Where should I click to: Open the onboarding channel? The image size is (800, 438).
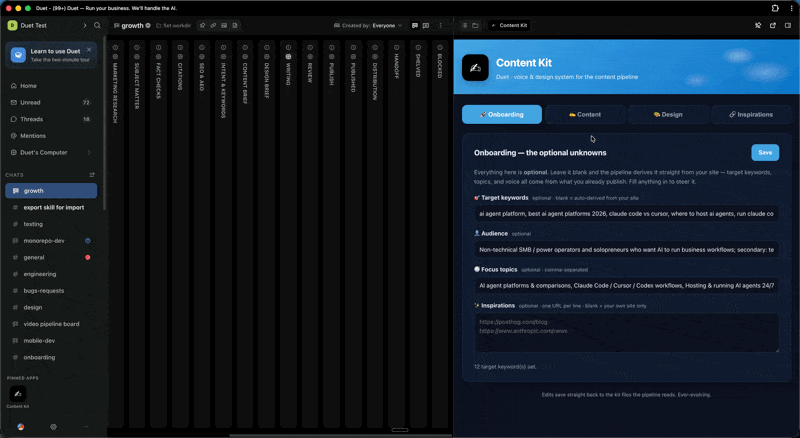51,357
